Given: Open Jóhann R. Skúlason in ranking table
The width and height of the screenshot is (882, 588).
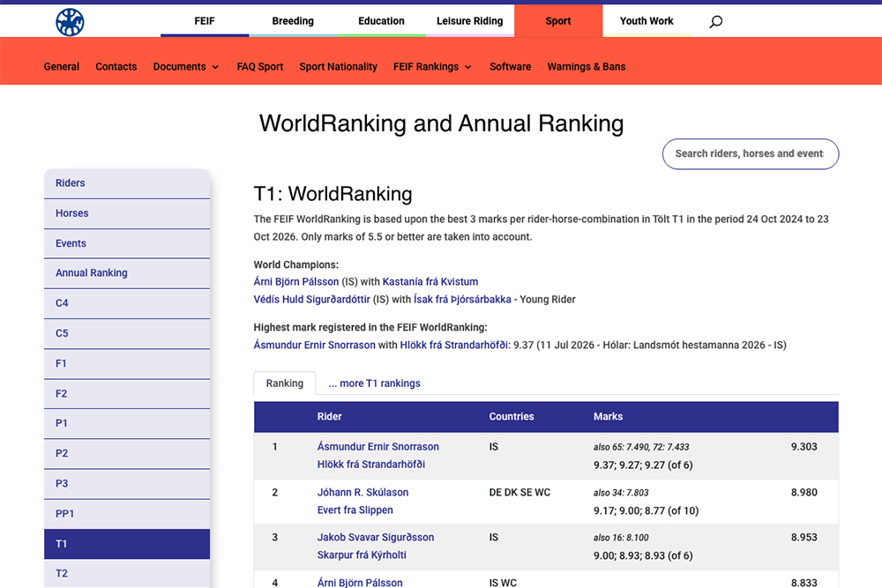Looking at the screenshot, I should tap(363, 493).
